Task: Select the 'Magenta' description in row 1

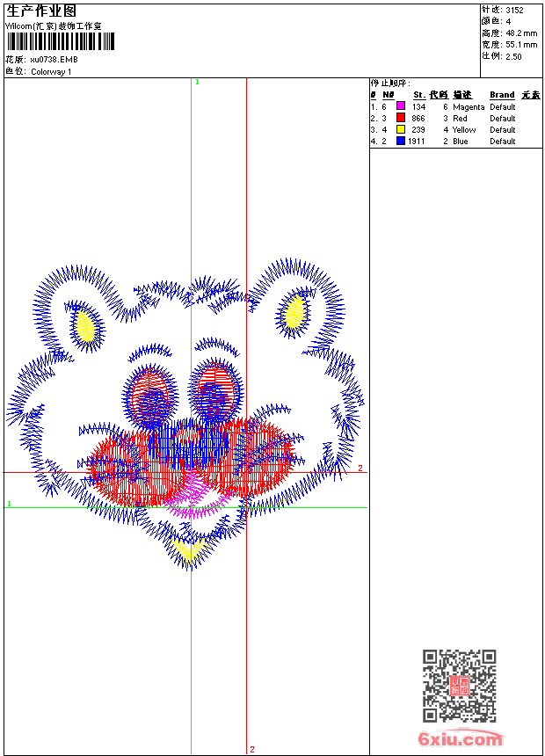Action: tap(469, 107)
